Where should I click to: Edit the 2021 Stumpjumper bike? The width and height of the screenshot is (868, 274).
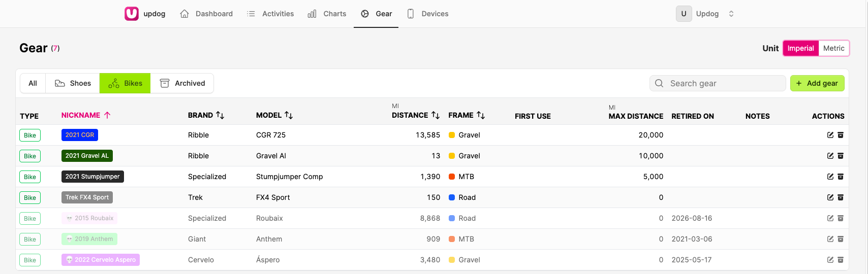pyautogui.click(x=830, y=177)
